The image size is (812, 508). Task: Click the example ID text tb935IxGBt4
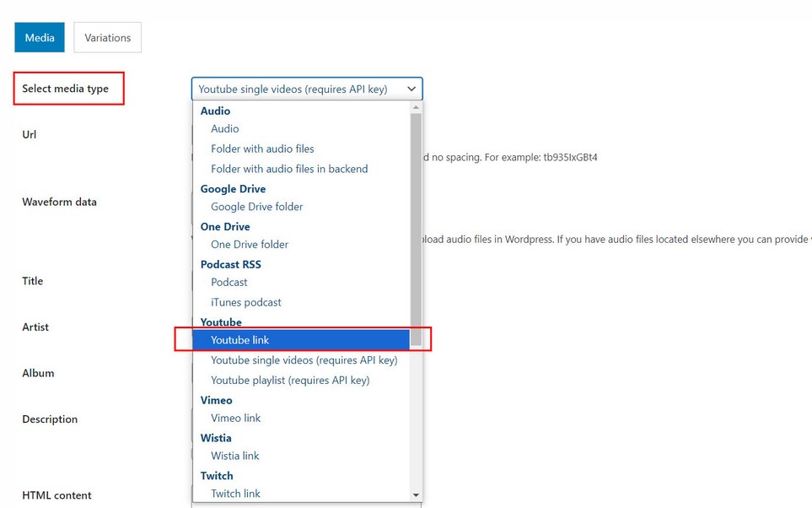click(x=570, y=158)
